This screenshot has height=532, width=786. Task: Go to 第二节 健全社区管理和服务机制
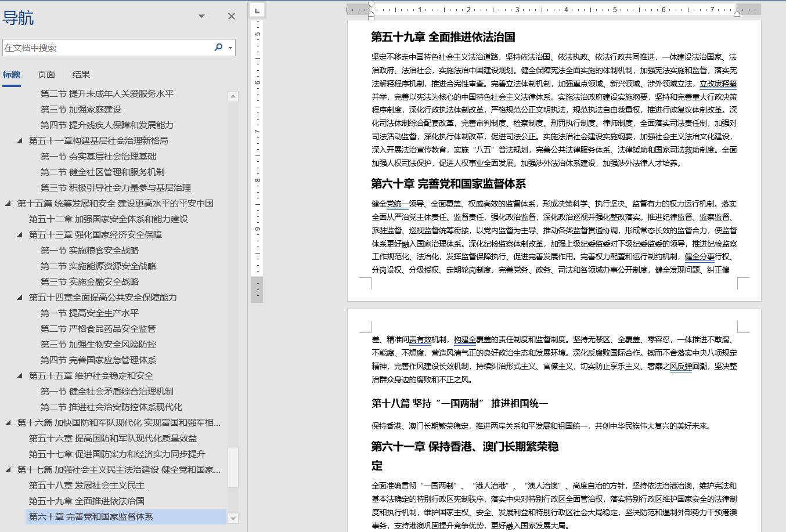click(103, 172)
